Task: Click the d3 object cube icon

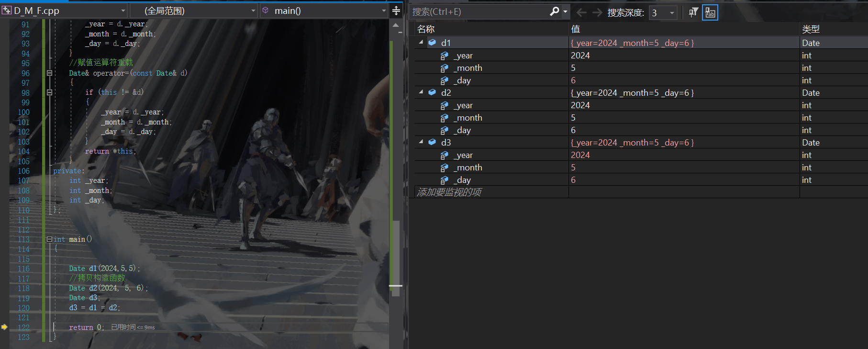Action: [432, 142]
